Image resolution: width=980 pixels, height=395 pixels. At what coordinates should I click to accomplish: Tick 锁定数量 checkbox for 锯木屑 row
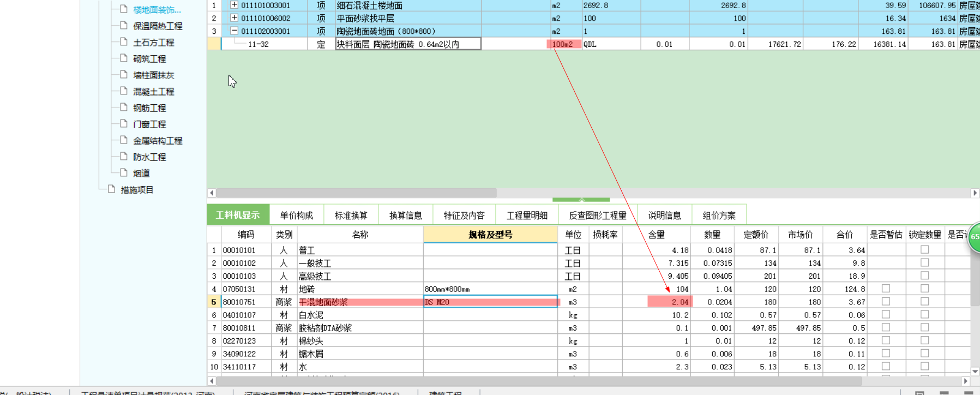pyautogui.click(x=924, y=354)
